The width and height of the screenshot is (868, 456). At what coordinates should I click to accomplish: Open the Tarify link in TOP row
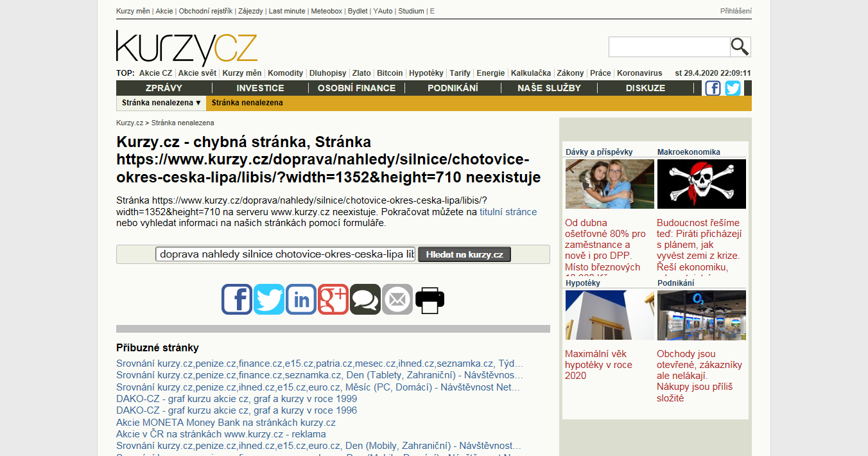pyautogui.click(x=460, y=73)
